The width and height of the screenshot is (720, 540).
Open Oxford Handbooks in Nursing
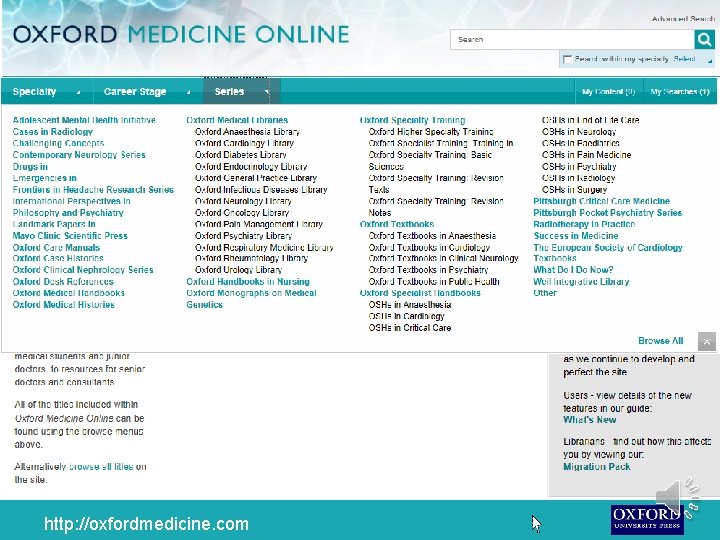[248, 281]
